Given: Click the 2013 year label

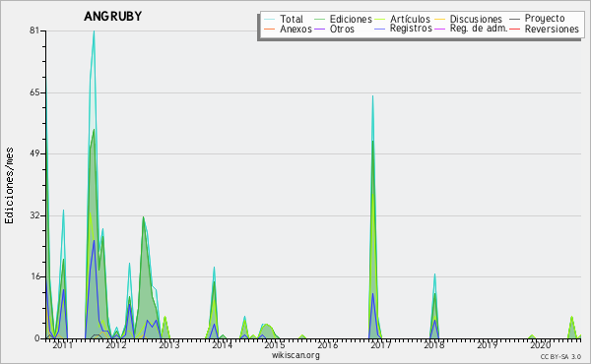Looking at the screenshot, I should (168, 344).
